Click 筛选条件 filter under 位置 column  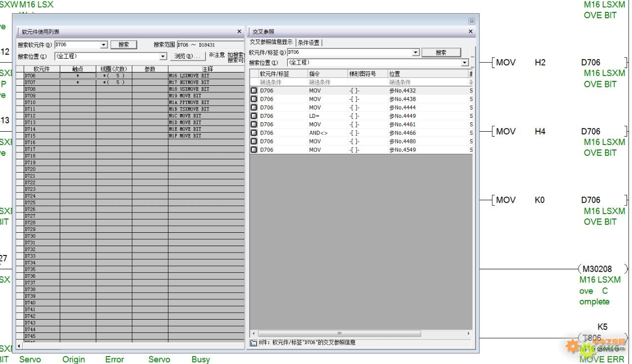428,82
